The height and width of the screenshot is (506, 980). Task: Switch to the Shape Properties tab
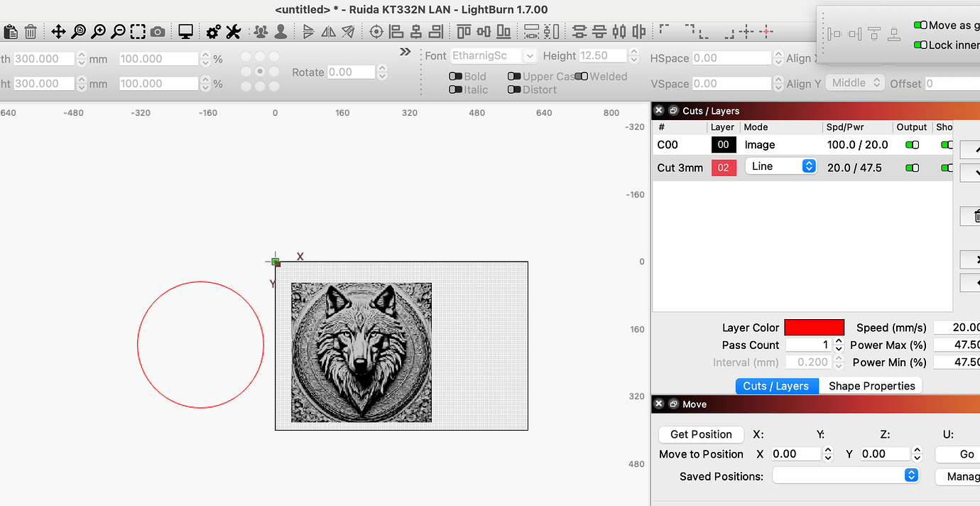click(871, 386)
